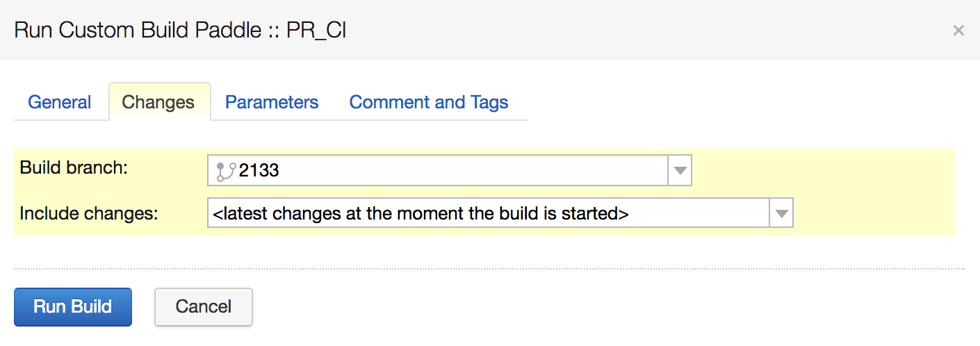Image resolution: width=980 pixels, height=346 pixels.
Task: Cancel the custom build dialog
Action: (x=203, y=306)
